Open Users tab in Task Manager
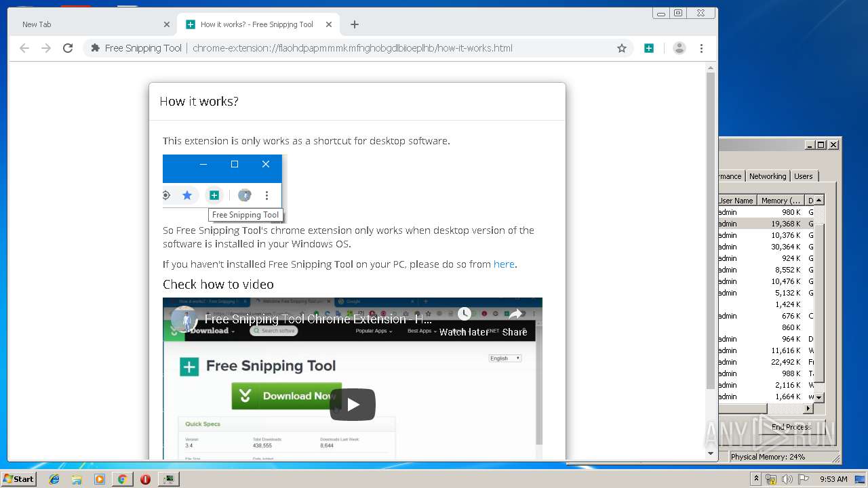 tap(804, 176)
